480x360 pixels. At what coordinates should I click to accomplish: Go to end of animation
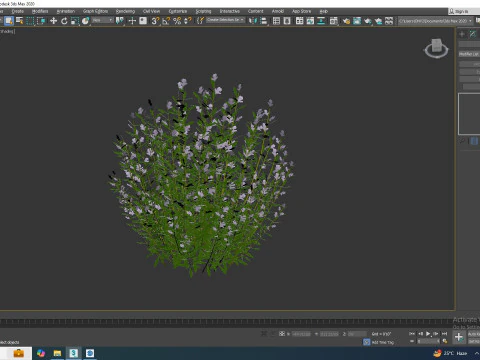444,333
